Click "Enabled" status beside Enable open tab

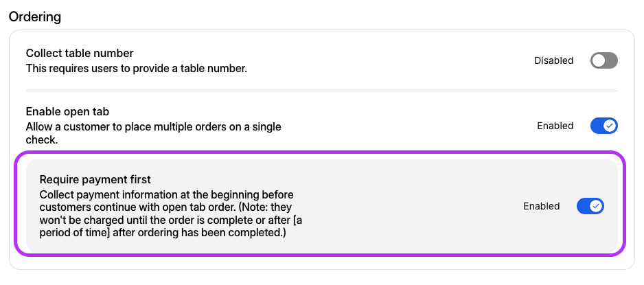coord(555,126)
